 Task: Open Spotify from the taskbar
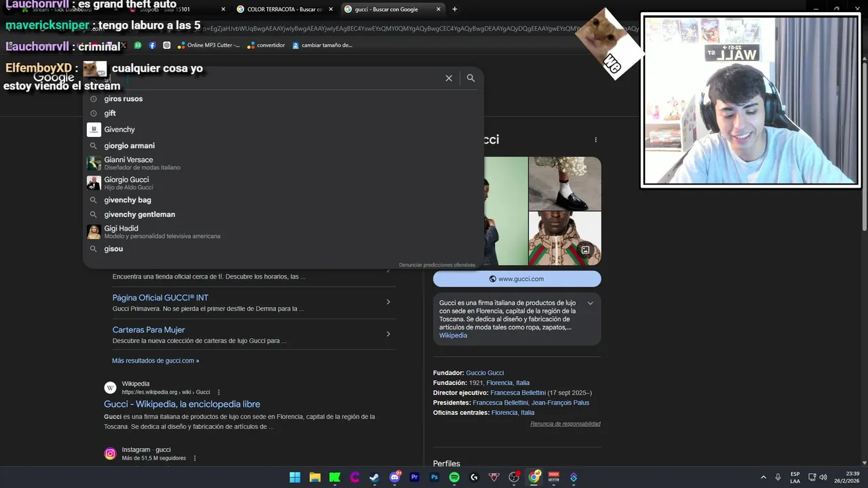tap(454, 478)
